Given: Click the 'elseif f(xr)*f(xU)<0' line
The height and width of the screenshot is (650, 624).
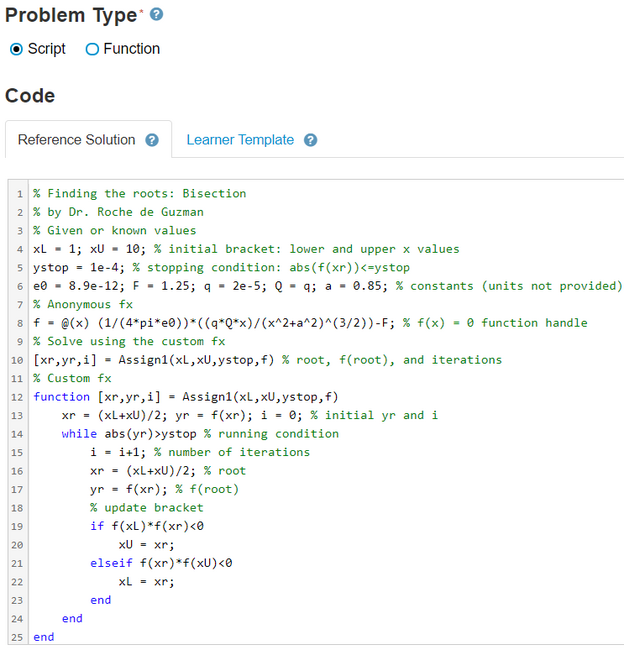Looking at the screenshot, I should [x=160, y=563].
